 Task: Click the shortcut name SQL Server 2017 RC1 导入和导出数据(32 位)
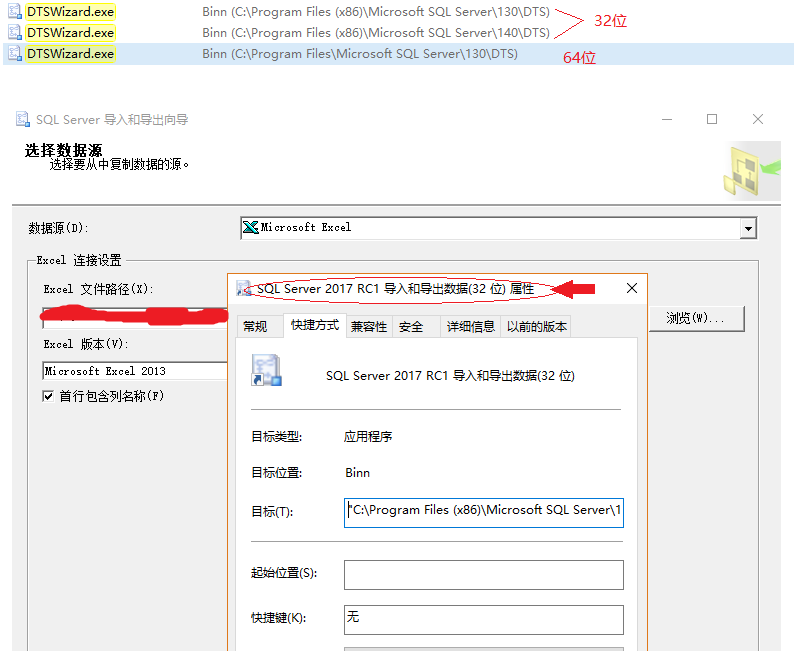[450, 376]
